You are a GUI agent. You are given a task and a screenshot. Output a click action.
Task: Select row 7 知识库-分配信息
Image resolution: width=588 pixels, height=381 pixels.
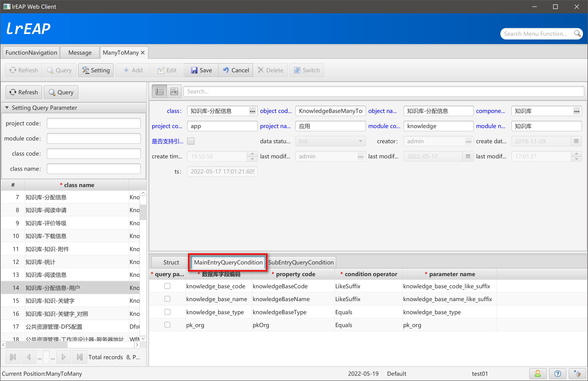point(70,197)
